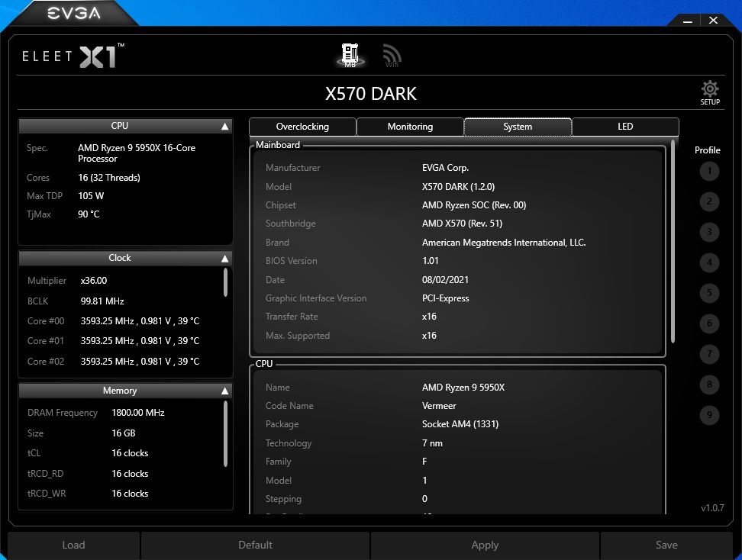Click 'American Megatrends International, LLC.' brand

pyautogui.click(x=504, y=243)
